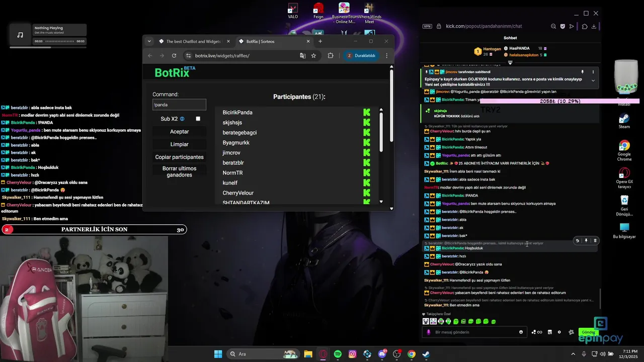Open the Chrome tab search dropdown
This screenshot has width=644, height=362.
coord(149,41)
